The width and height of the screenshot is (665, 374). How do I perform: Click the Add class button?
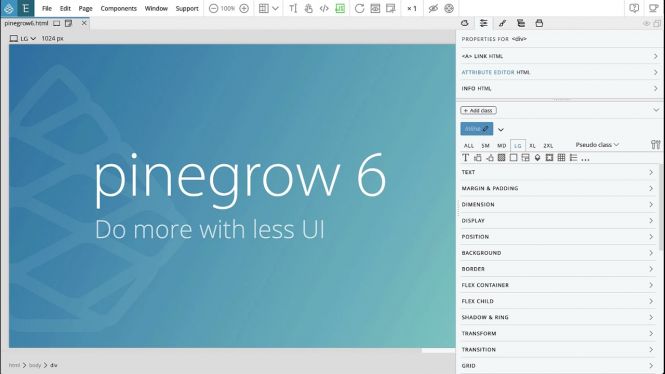tap(478, 110)
